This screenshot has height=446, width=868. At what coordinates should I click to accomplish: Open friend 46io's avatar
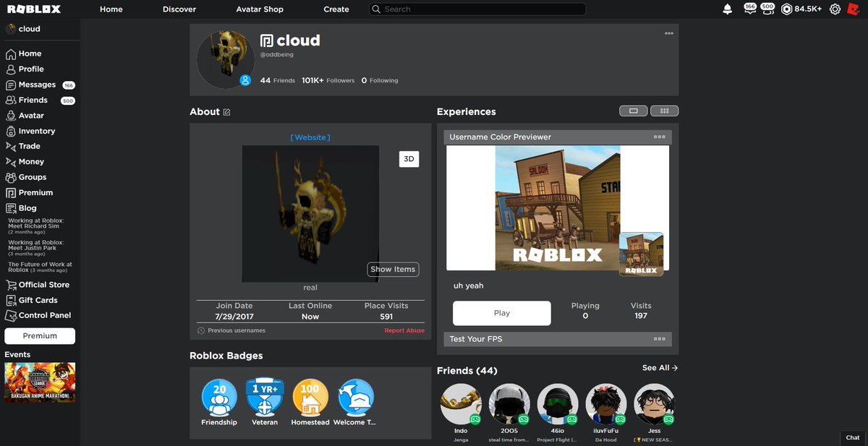(x=558, y=404)
